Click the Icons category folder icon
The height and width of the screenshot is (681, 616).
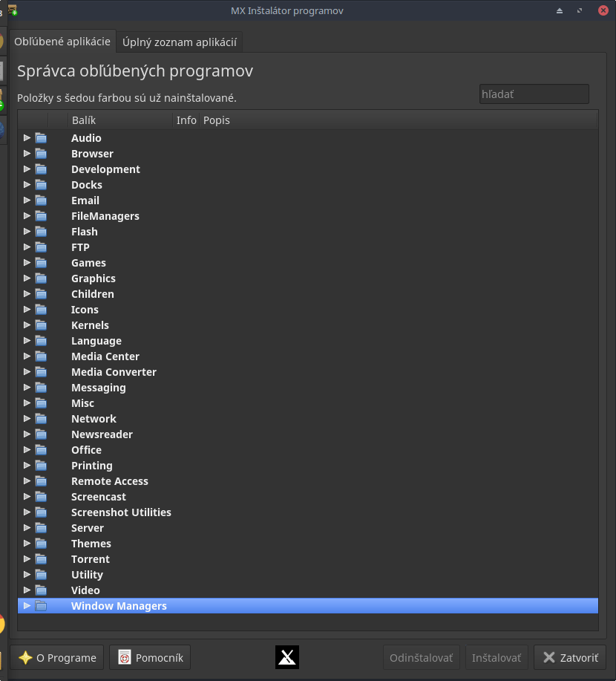click(x=41, y=310)
